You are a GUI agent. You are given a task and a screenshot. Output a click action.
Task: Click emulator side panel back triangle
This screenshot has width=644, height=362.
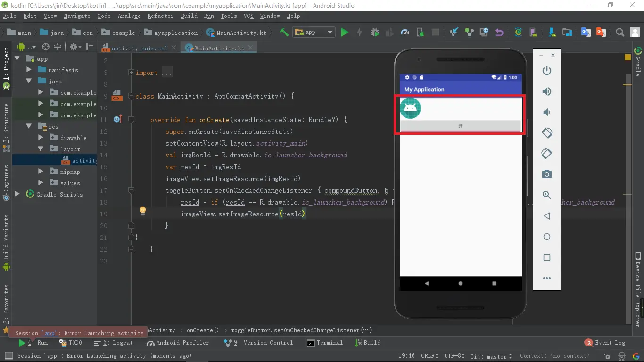click(x=547, y=216)
